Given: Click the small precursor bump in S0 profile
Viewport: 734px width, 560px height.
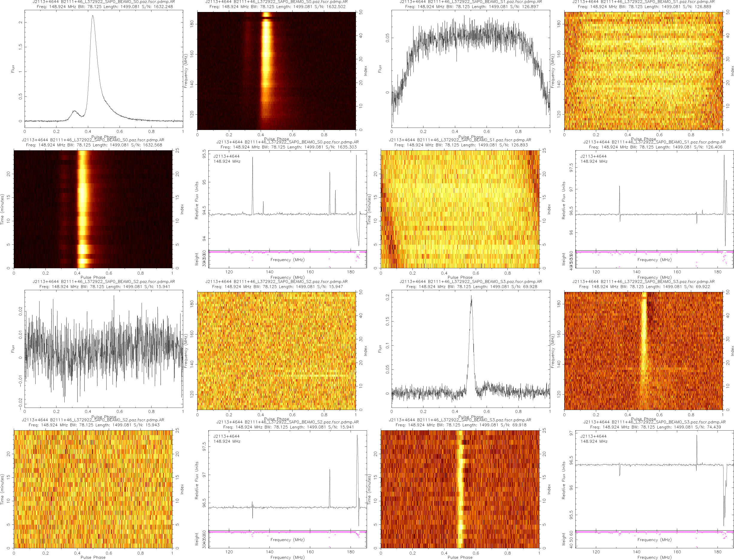Looking at the screenshot, I should coord(74,112).
